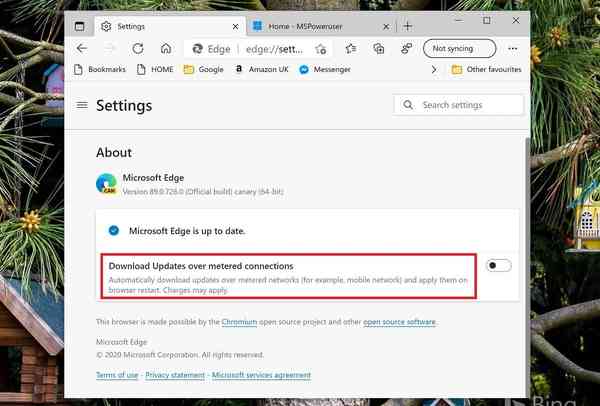Open the Amazon UK favourite

[262, 69]
